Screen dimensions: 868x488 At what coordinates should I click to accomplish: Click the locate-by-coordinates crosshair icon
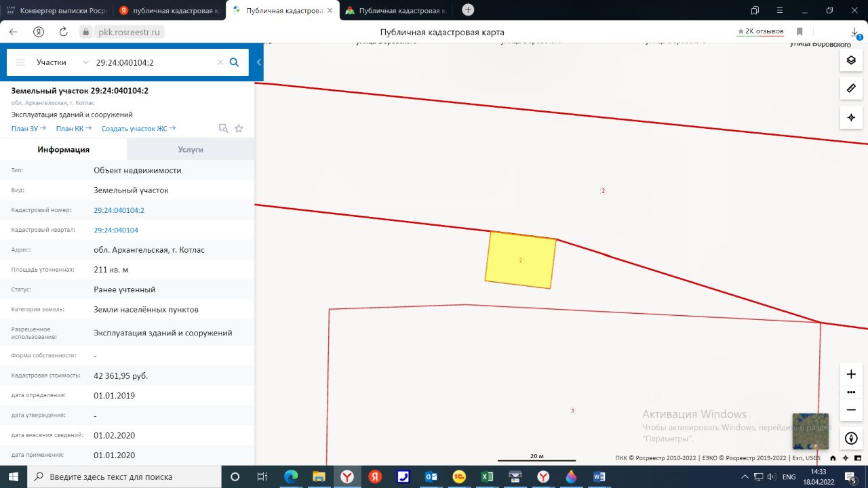click(x=851, y=117)
